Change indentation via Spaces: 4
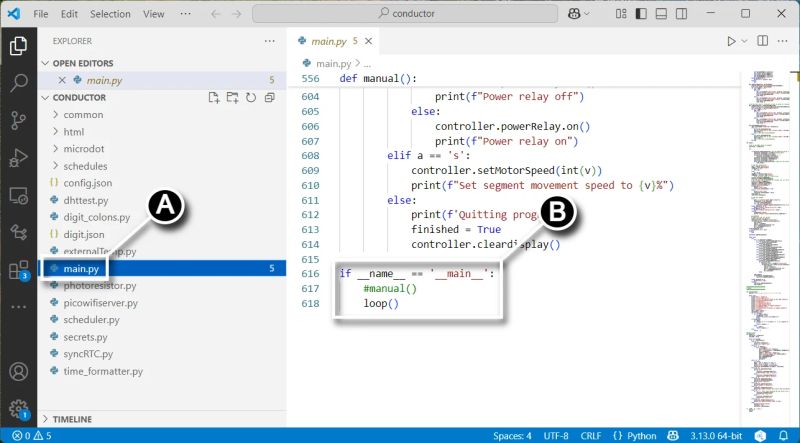Image resolution: width=800 pixels, height=443 pixels. coord(512,436)
